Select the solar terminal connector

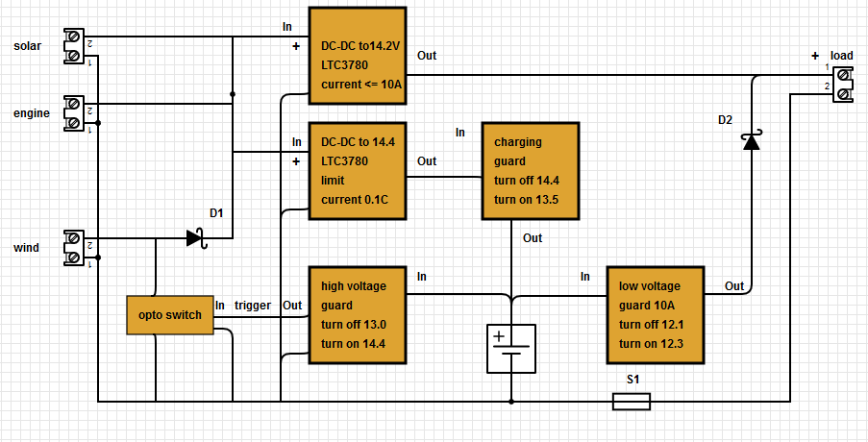tap(73, 46)
